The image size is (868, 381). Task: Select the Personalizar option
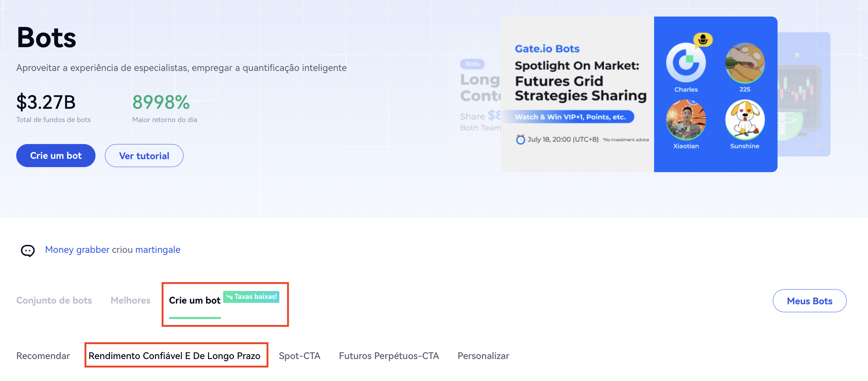click(483, 356)
